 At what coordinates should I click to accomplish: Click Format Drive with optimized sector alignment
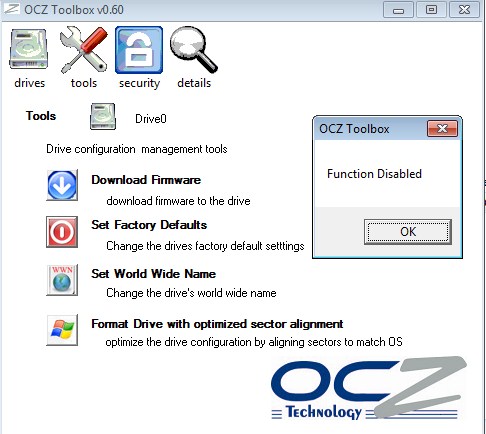coord(217,324)
